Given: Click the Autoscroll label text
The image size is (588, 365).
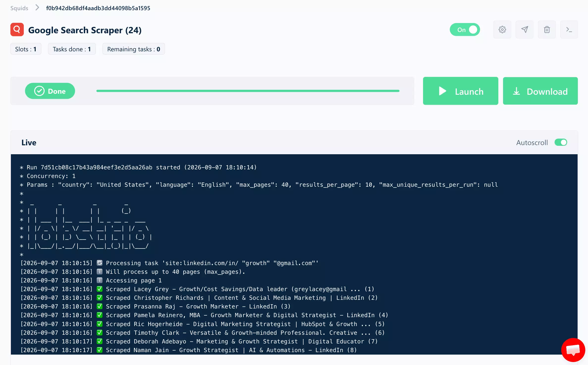Looking at the screenshot, I should [x=532, y=143].
